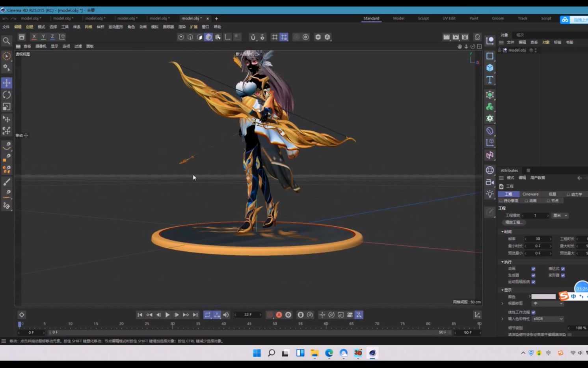Disable the 生成器 checkbox in the 执行 section

coord(534,275)
